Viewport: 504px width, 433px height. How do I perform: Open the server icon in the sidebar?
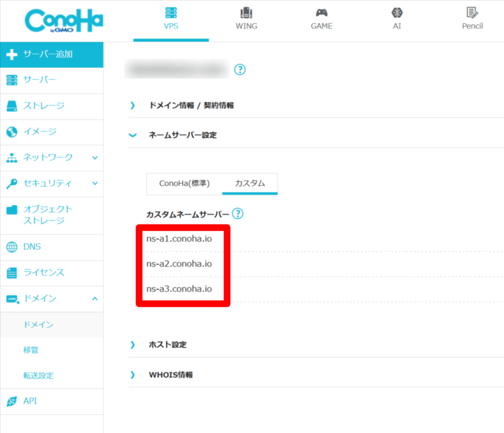[x=11, y=80]
